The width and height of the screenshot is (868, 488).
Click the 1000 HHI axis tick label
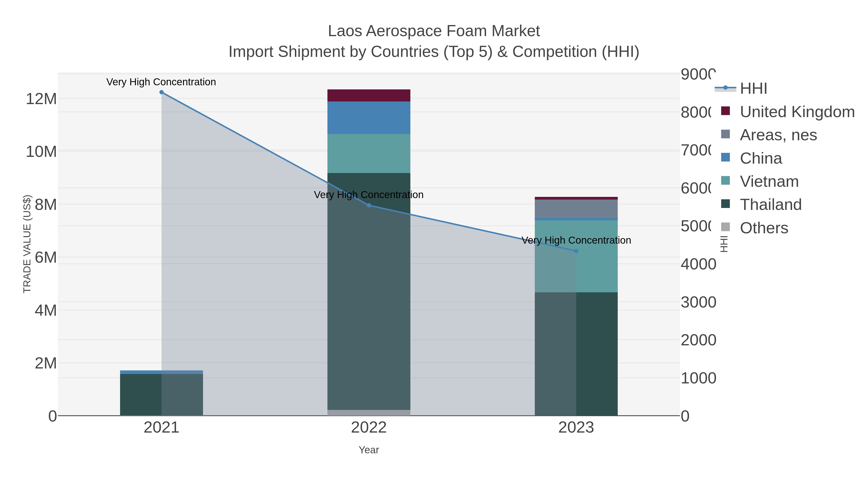click(x=698, y=378)
